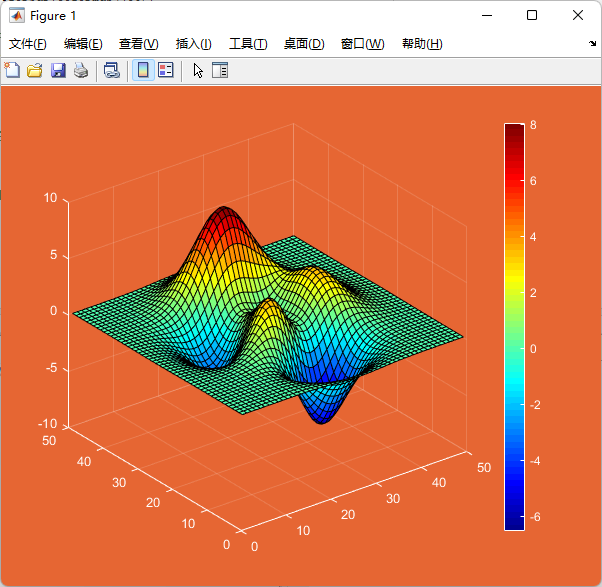
Task: Click the colorbar tick label 4
Action: 533,237
